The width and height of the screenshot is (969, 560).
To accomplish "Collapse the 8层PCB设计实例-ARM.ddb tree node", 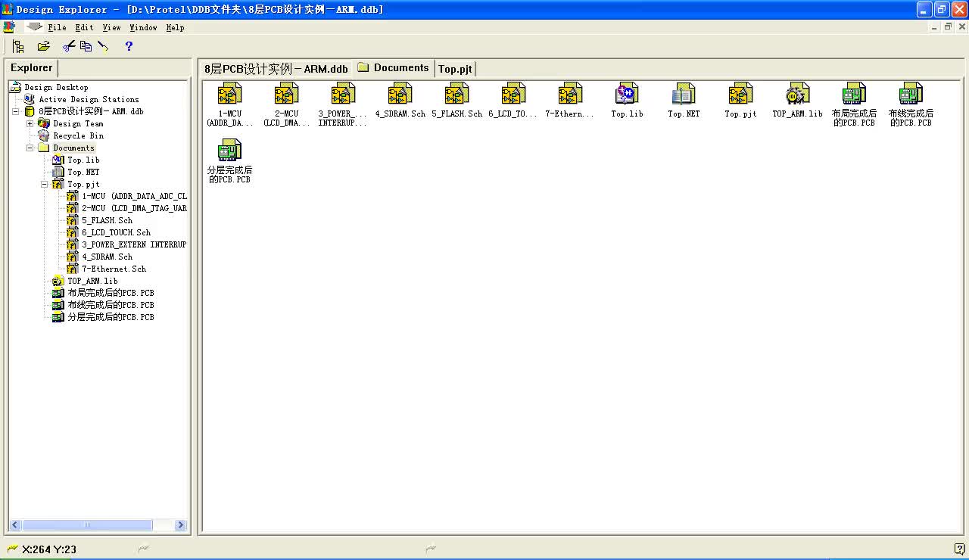I will pyautogui.click(x=16, y=111).
